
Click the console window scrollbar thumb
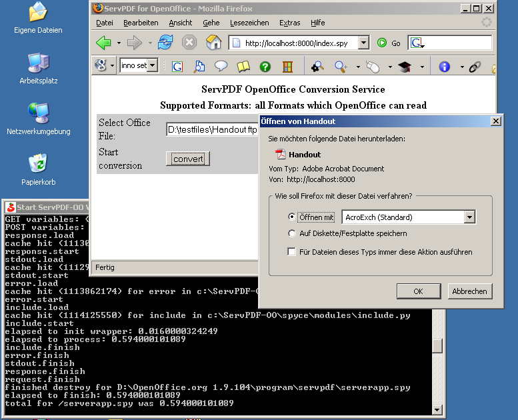point(437,346)
